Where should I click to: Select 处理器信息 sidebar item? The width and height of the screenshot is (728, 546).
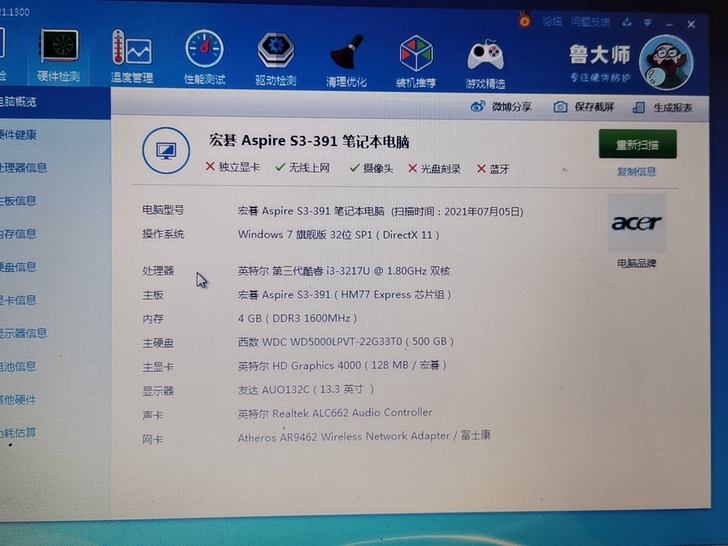[x=23, y=168]
